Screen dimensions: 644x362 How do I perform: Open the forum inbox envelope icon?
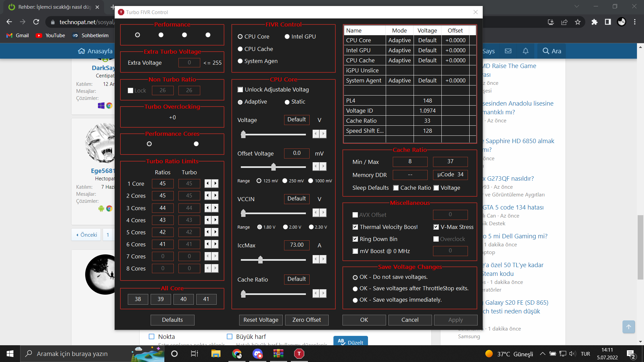click(x=508, y=51)
